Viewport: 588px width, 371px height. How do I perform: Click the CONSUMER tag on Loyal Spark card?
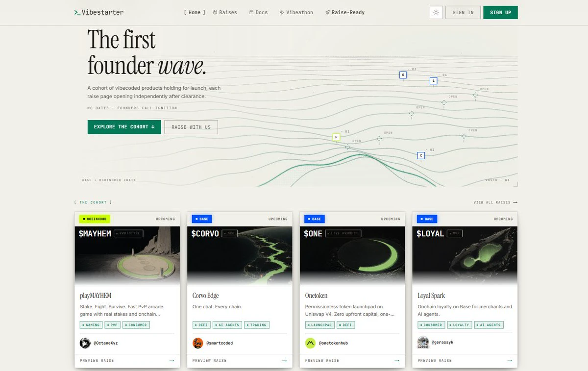431,325
